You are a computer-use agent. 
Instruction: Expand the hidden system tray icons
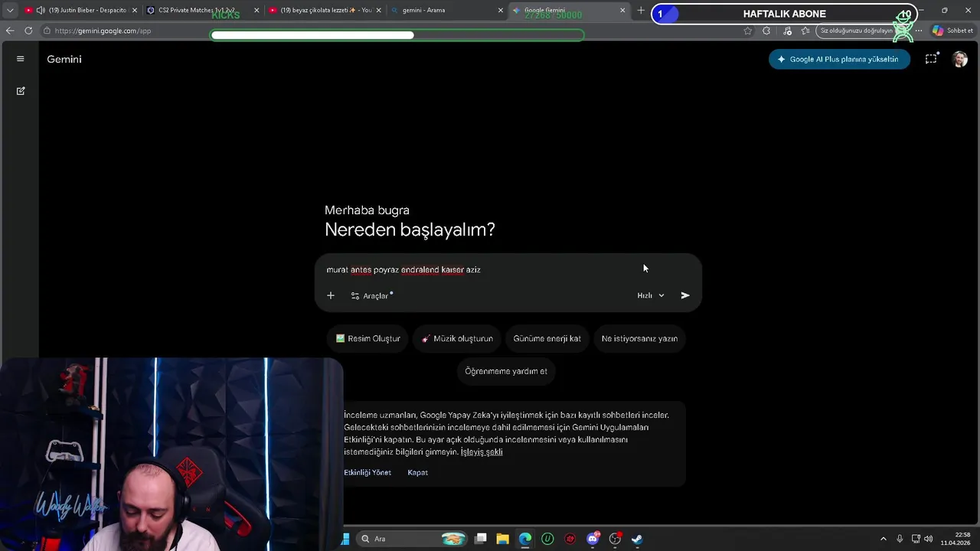pyautogui.click(x=883, y=539)
